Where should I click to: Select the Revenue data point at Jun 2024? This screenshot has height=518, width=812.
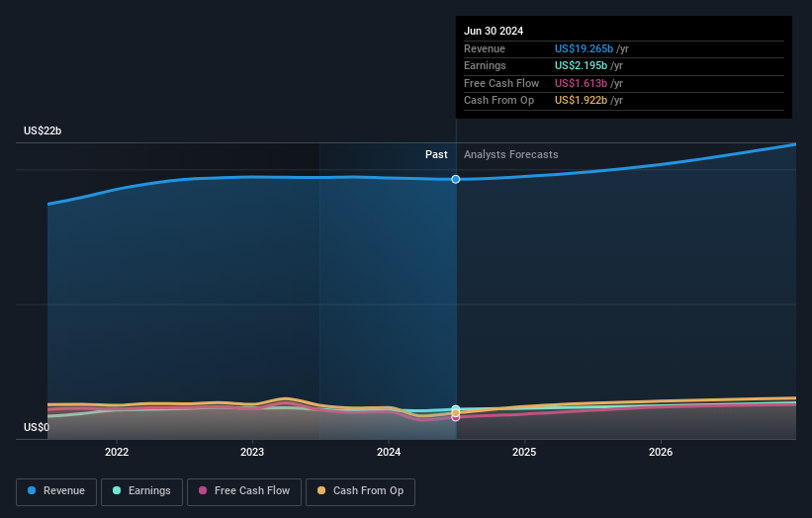pyautogui.click(x=455, y=179)
